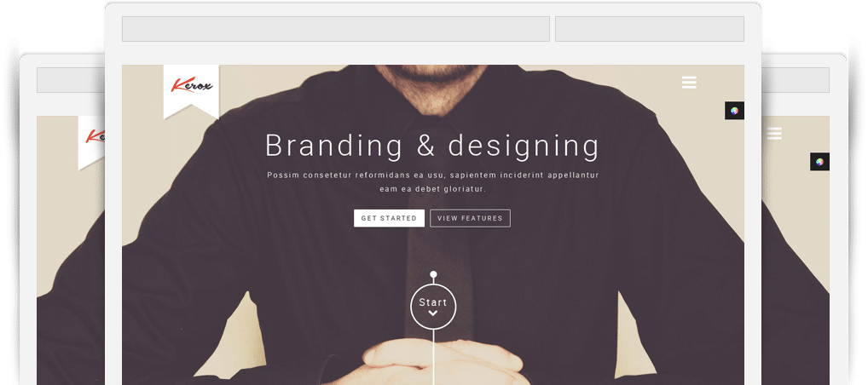Click the color wheel icon in the right background window
Image resolution: width=868 pixels, height=385 pixels.
(x=820, y=162)
